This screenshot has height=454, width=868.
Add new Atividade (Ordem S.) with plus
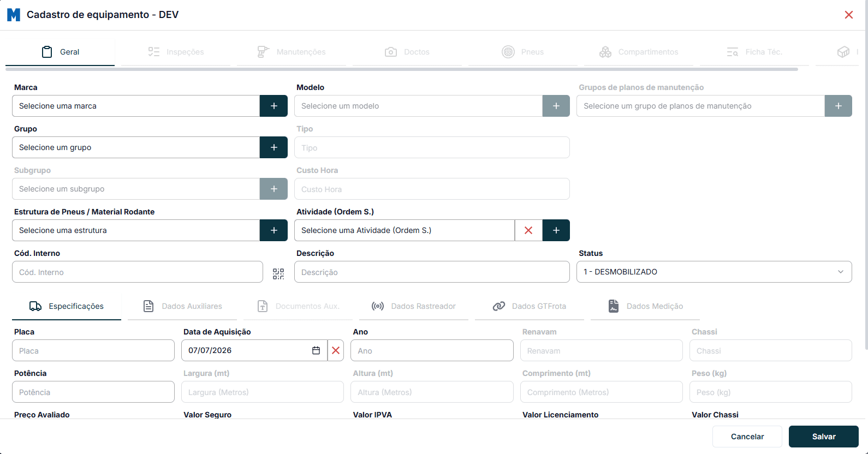coord(556,230)
